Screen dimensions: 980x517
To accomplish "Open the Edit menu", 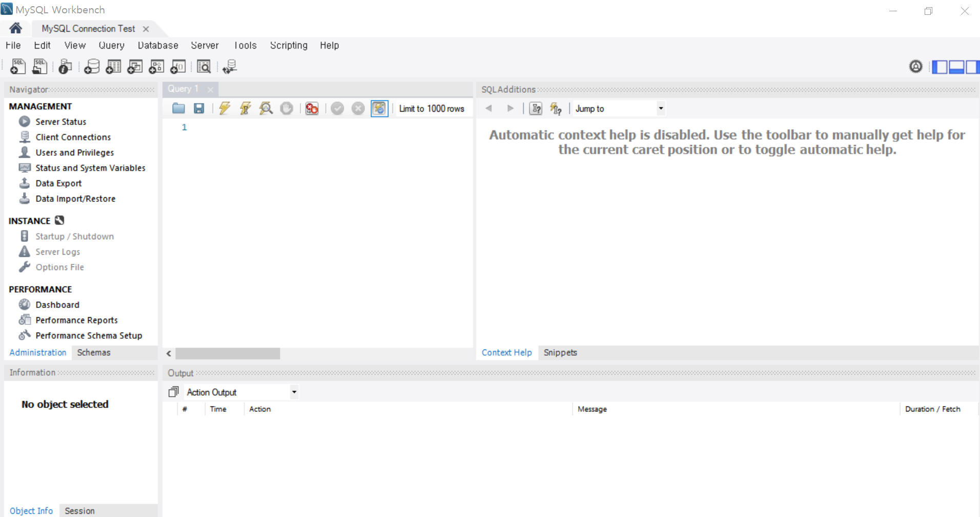I will pyautogui.click(x=42, y=45).
